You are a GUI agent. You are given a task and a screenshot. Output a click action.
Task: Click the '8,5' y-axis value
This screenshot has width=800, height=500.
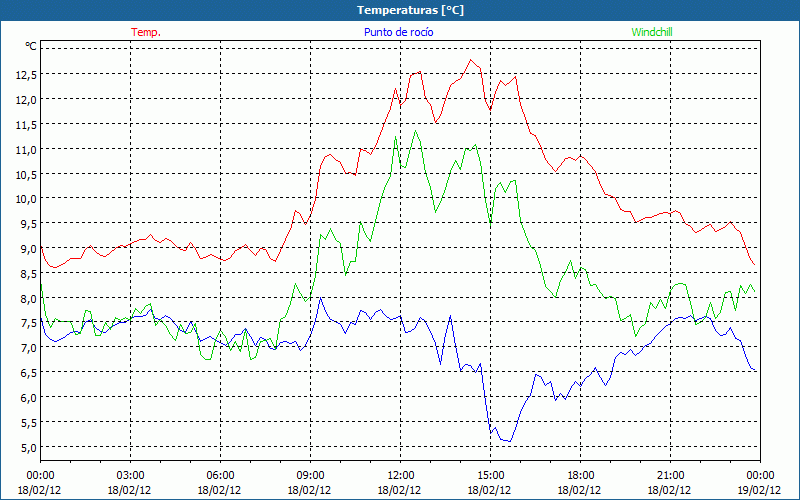point(29,274)
